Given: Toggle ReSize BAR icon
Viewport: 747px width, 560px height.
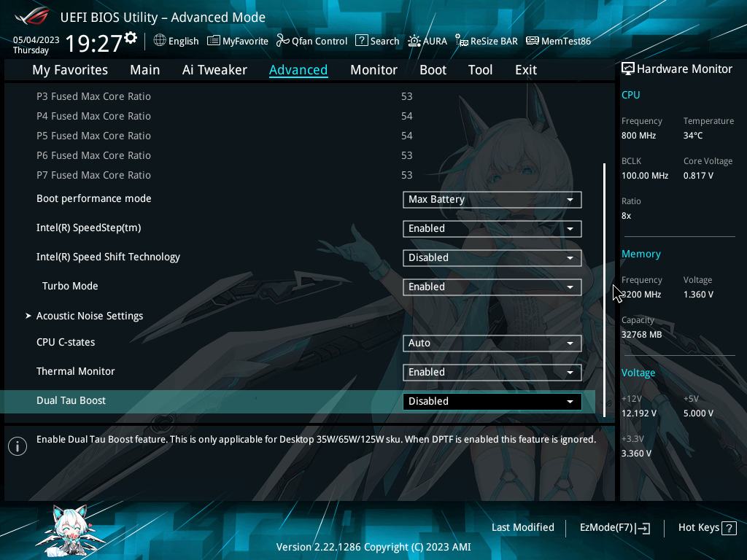Looking at the screenshot, I should click(x=462, y=41).
